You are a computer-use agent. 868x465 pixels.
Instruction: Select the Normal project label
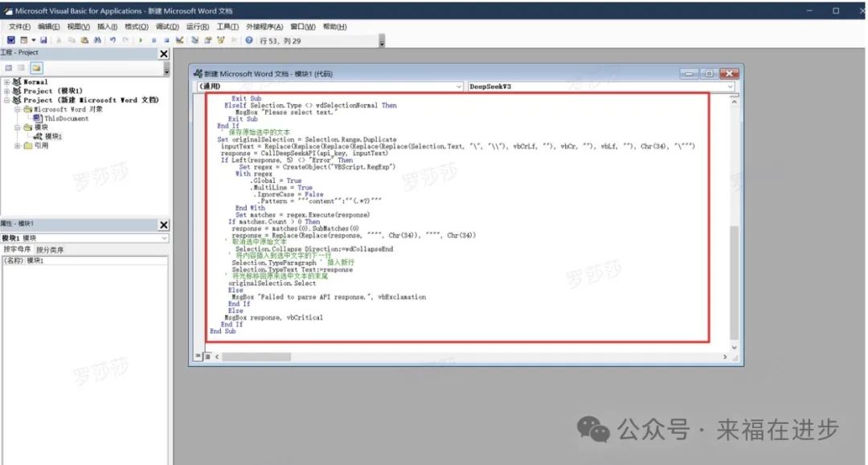35,82
